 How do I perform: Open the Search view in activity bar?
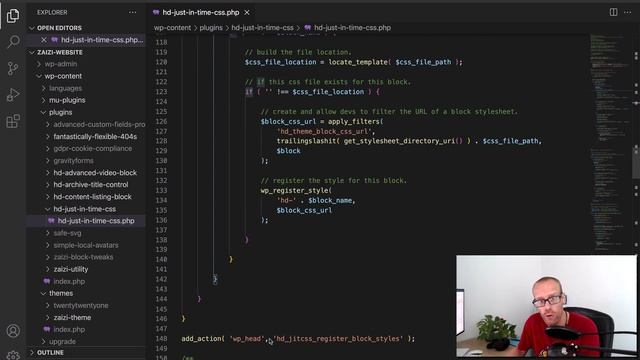tap(13, 42)
